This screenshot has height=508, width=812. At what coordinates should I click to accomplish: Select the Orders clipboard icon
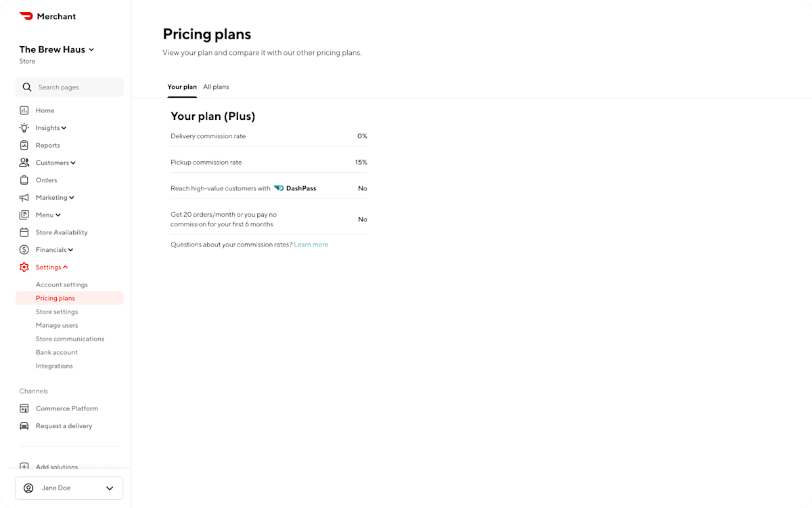(x=24, y=179)
